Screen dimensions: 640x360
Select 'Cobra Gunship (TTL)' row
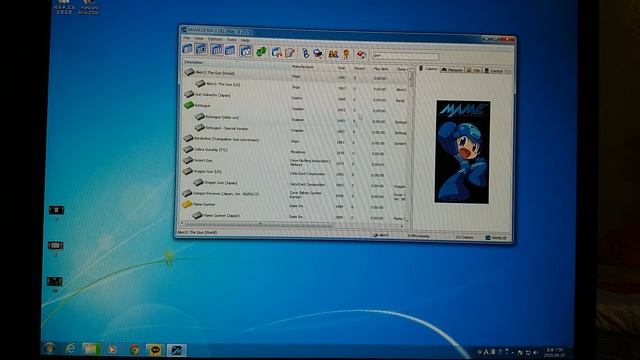coord(295,151)
